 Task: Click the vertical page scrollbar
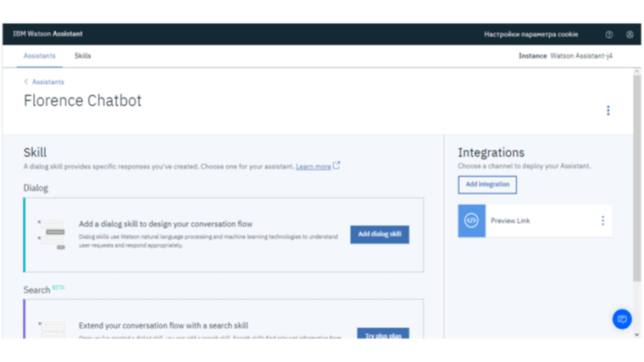coord(636,170)
